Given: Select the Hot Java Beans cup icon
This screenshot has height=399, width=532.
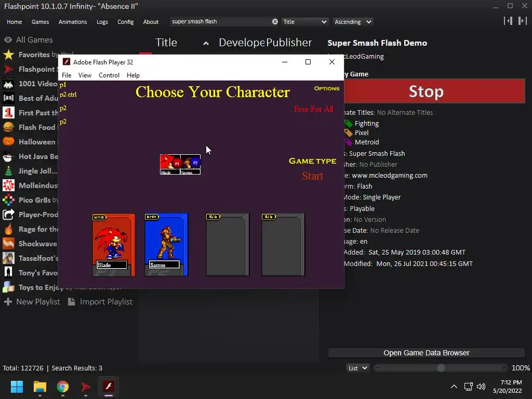Looking at the screenshot, I should pyautogui.click(x=8, y=156).
